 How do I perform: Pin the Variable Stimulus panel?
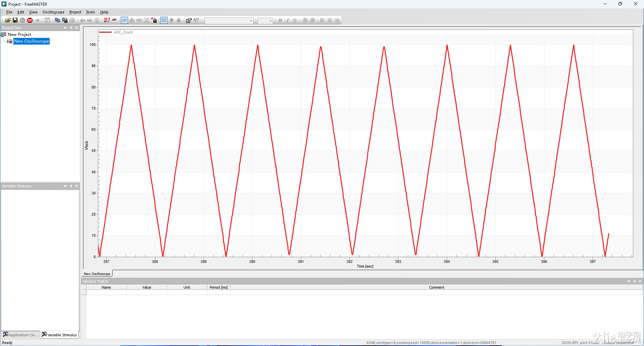[x=71, y=186]
